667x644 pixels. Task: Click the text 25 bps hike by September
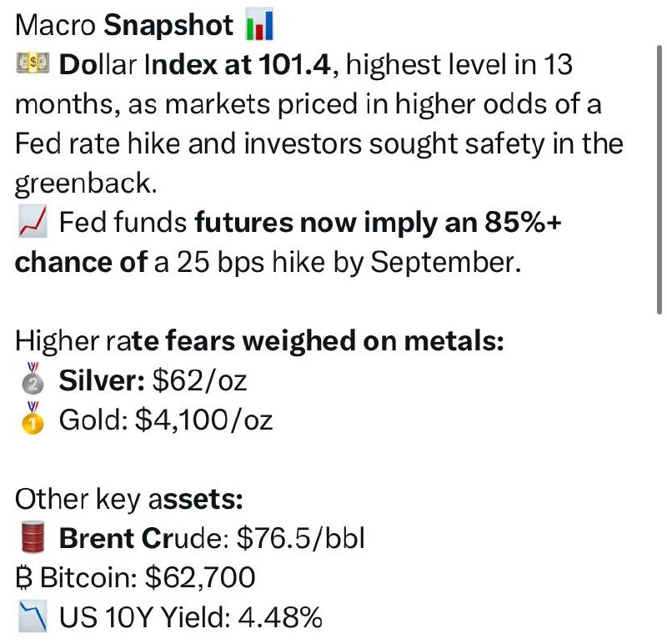tap(349, 262)
